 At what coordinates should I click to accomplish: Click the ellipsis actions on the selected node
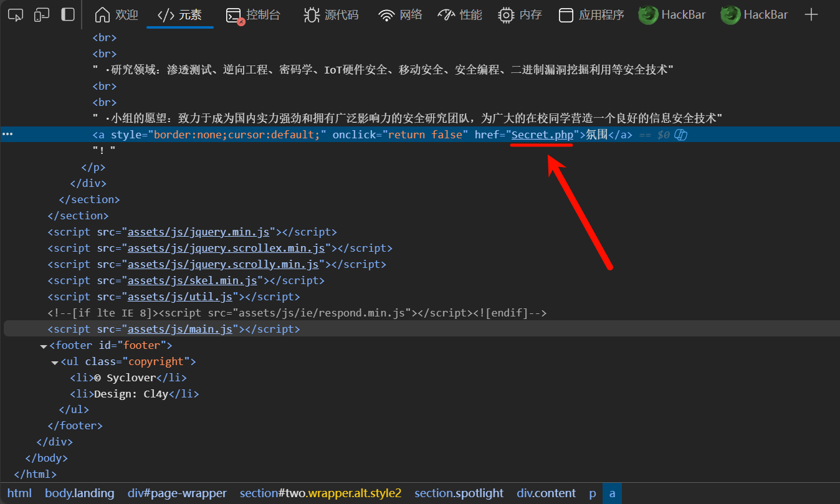pyautogui.click(x=7, y=135)
